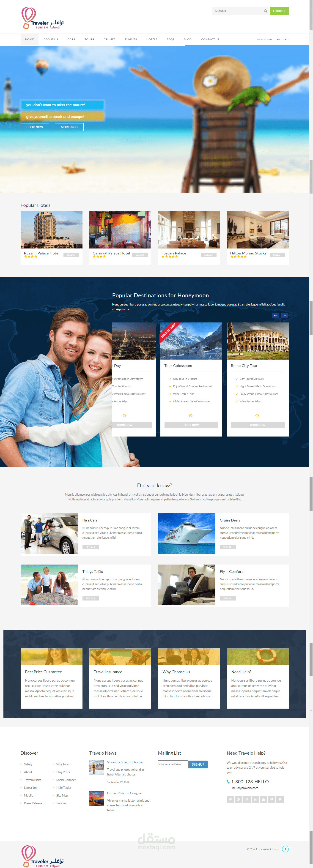The width and height of the screenshot is (313, 868).
Task: Open the Site Map footer link
Action: [x=62, y=795]
